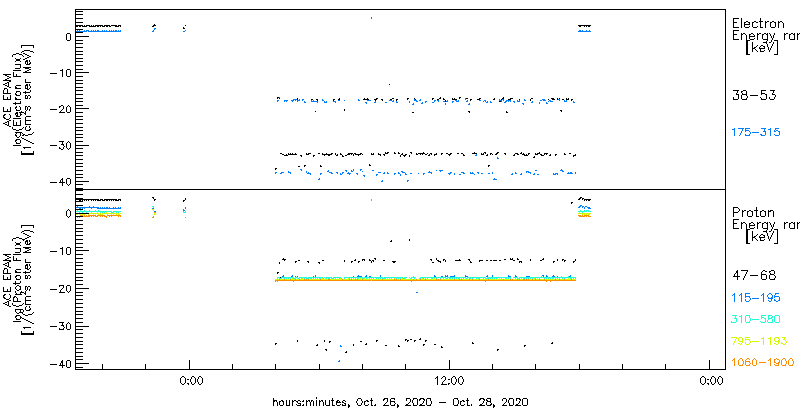Click the "0:00" label starting Oct. 27
The image size is (800, 410).
pyautogui.click(x=192, y=380)
